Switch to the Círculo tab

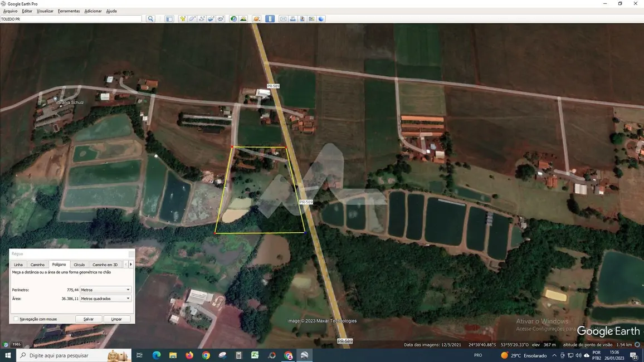click(79, 265)
